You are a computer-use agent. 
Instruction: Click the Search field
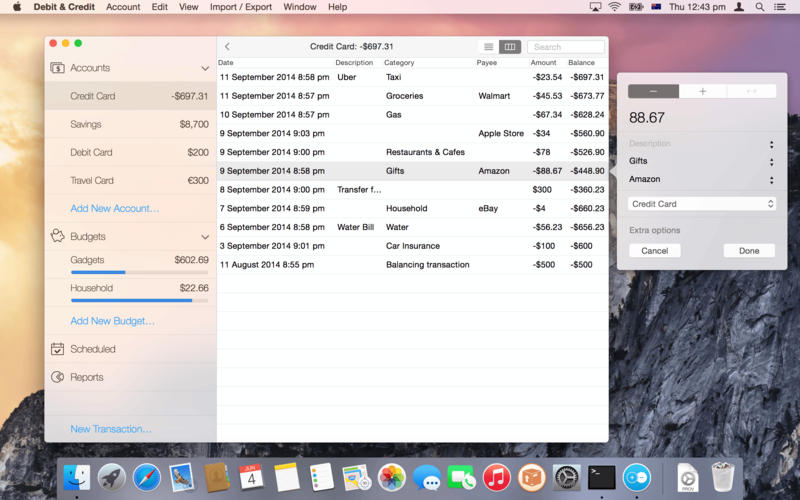pyautogui.click(x=566, y=47)
